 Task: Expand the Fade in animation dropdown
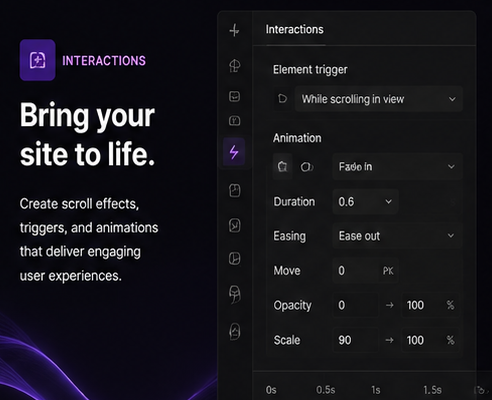[397, 166]
